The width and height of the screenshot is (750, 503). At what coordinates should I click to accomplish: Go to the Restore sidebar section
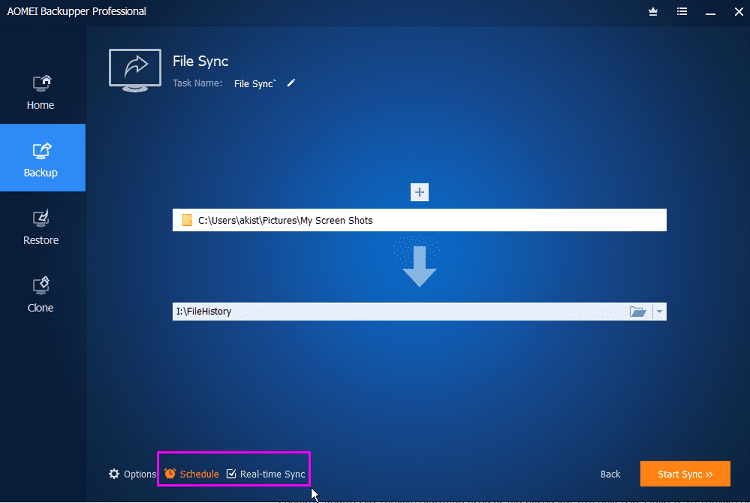click(41, 228)
